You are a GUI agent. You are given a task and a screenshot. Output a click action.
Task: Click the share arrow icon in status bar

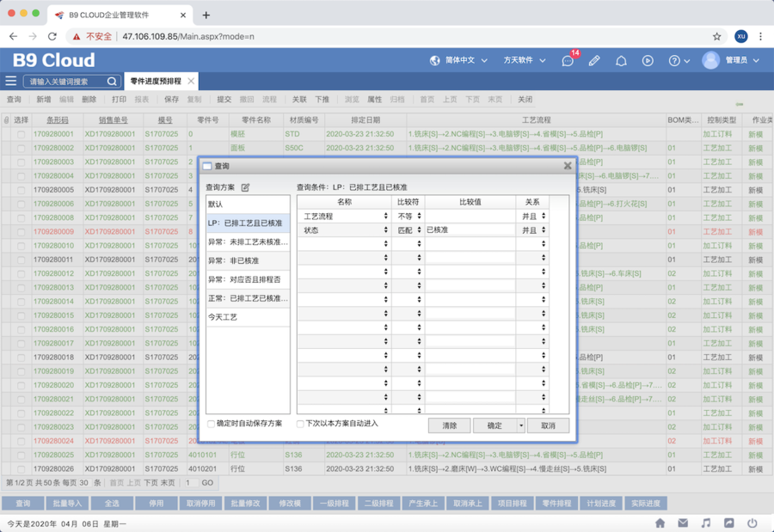click(728, 523)
